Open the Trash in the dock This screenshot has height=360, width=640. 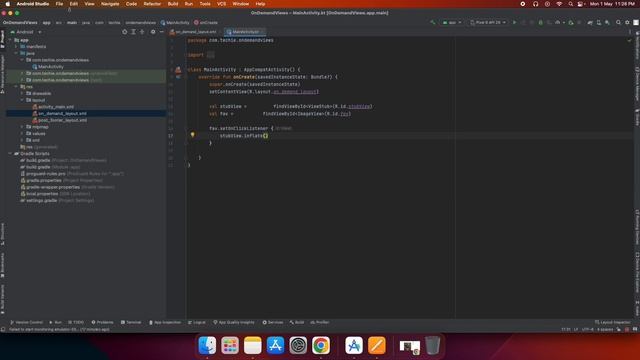pos(433,345)
